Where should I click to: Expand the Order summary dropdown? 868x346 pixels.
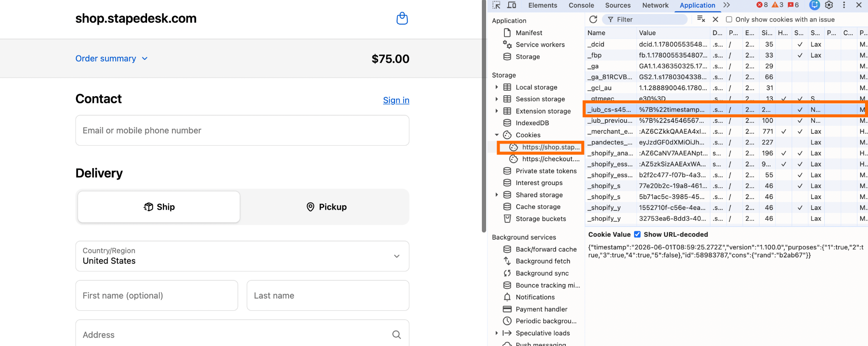tap(111, 58)
